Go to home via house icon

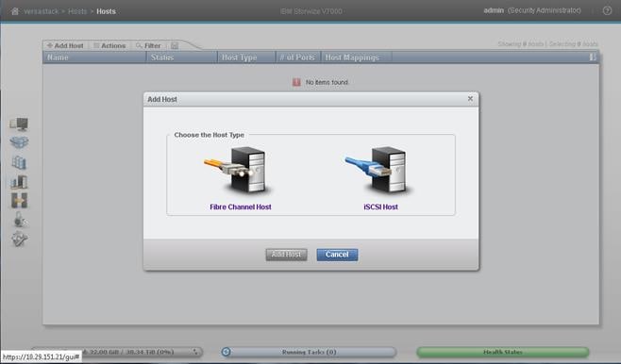(x=15, y=11)
